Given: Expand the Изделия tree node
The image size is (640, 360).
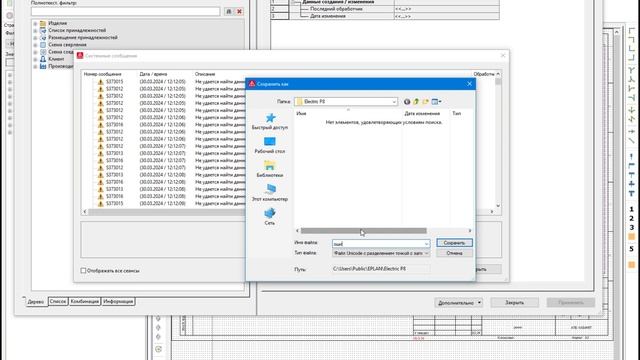Looking at the screenshot, I should 35,24.
